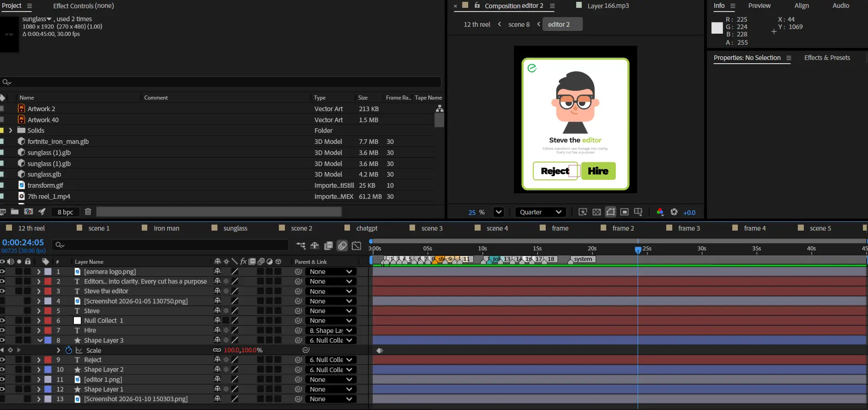Open the Graph Editor in timeline

[x=356, y=246]
